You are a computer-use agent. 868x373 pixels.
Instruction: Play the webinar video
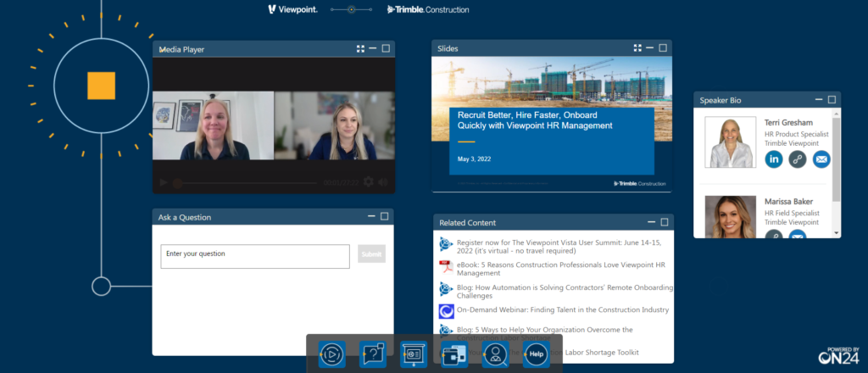tap(164, 182)
